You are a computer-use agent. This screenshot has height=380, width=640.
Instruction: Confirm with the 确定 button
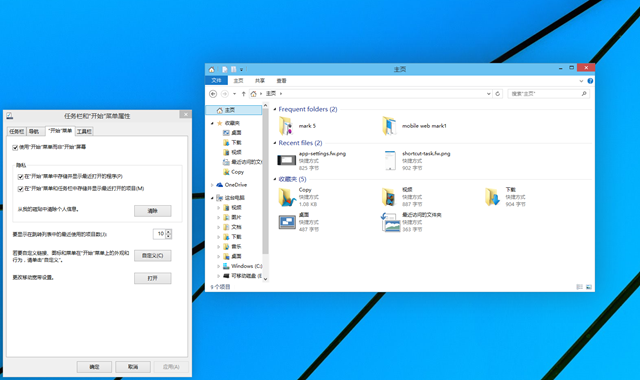[94, 367]
